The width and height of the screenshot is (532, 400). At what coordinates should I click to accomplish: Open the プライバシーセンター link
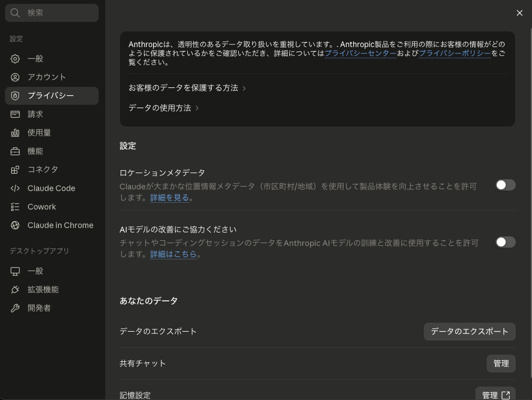pos(360,53)
